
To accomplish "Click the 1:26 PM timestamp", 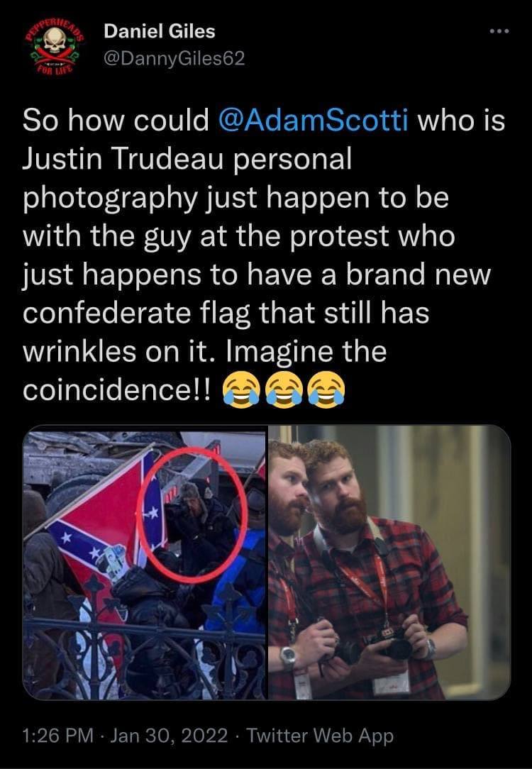I will click(x=58, y=736).
